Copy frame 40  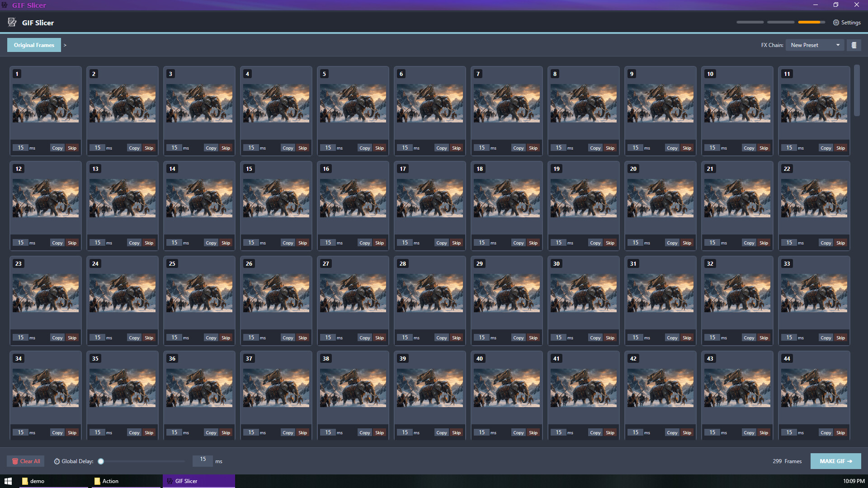(x=519, y=433)
